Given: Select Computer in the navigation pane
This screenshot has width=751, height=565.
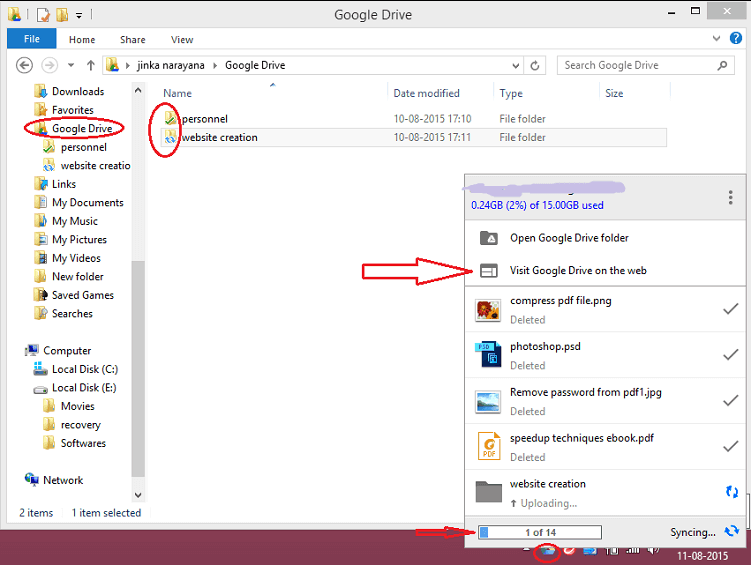Looking at the screenshot, I should pos(67,350).
